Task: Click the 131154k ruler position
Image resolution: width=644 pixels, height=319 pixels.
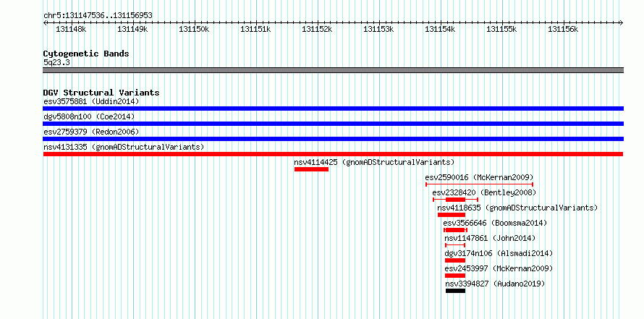Action: coord(440,29)
